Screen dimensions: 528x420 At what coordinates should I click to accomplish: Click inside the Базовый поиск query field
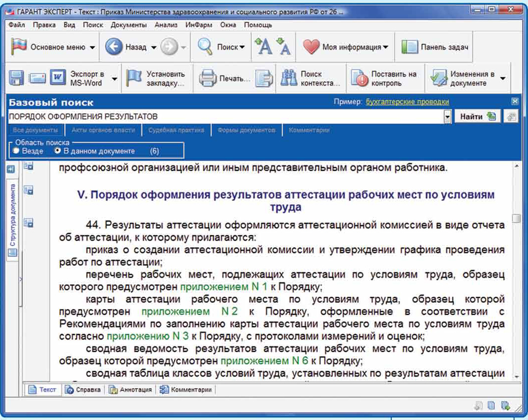(223, 116)
